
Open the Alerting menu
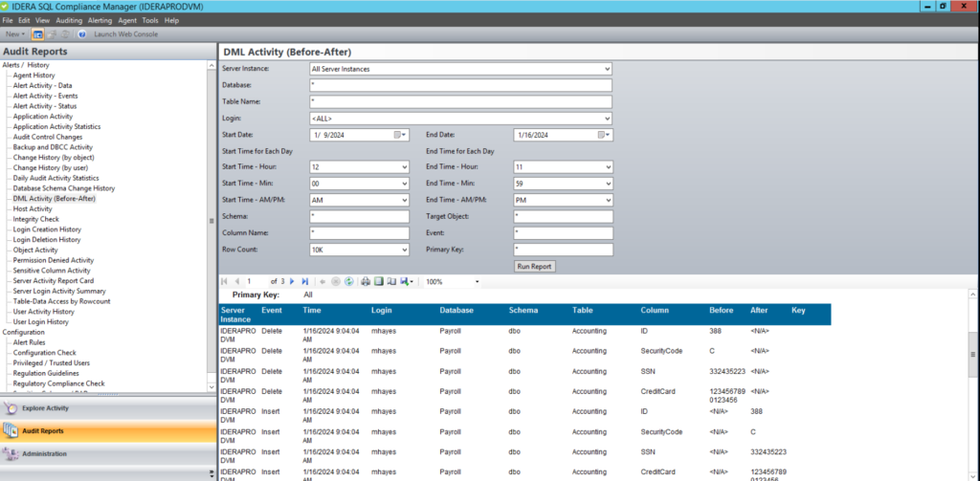pyautogui.click(x=100, y=21)
